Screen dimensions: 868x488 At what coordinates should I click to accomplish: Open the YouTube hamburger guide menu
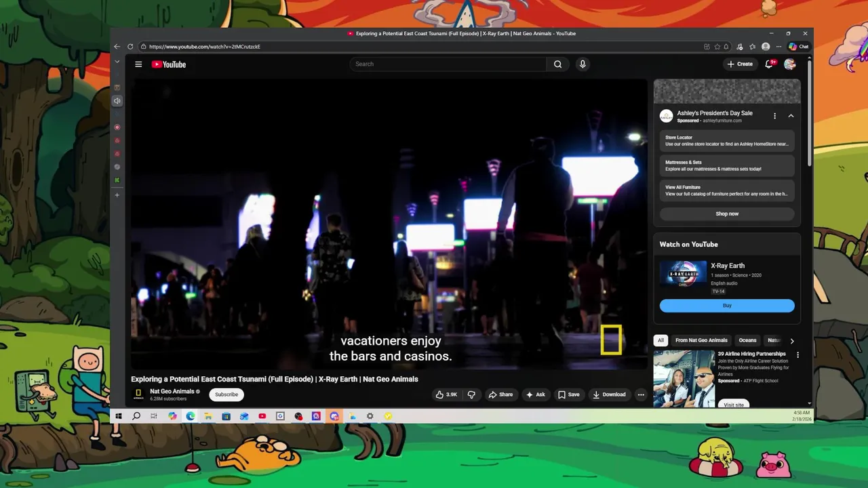click(138, 64)
